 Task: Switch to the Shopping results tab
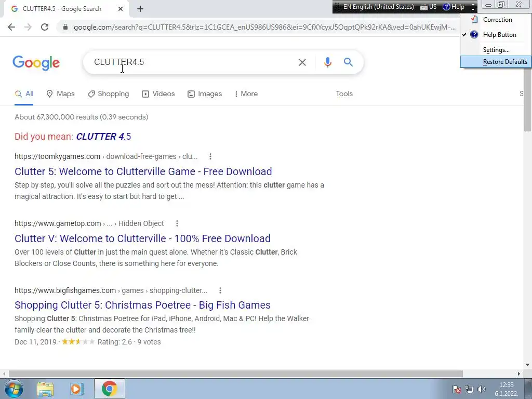click(x=108, y=94)
